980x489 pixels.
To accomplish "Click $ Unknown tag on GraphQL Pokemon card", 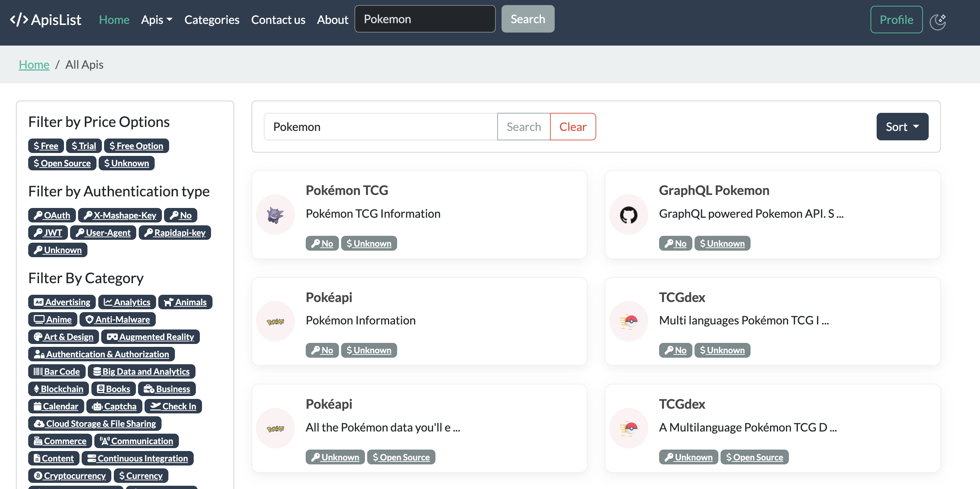I will [x=722, y=243].
